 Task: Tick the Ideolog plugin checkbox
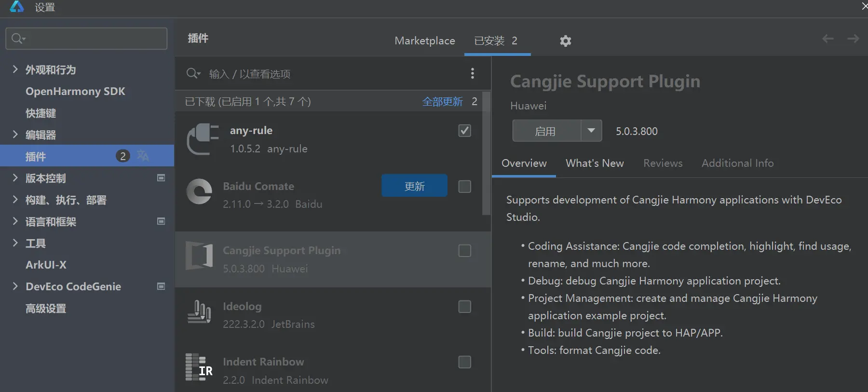click(464, 307)
